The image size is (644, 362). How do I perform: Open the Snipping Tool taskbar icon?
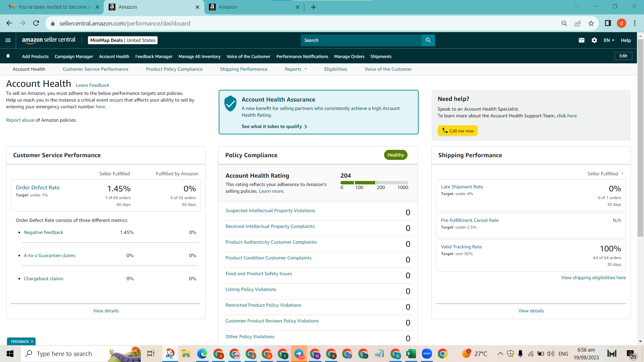click(170, 354)
